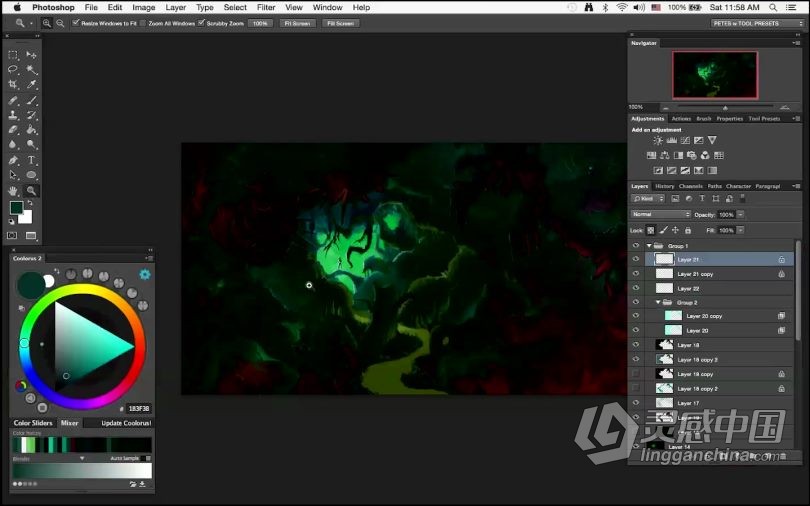This screenshot has width=810, height=506.
Task: Toggle Zoom All Windows checkbox
Action: click(x=143, y=23)
